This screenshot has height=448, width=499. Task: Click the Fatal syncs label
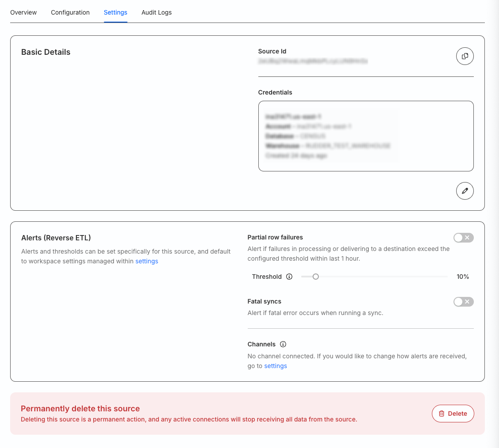click(x=265, y=301)
